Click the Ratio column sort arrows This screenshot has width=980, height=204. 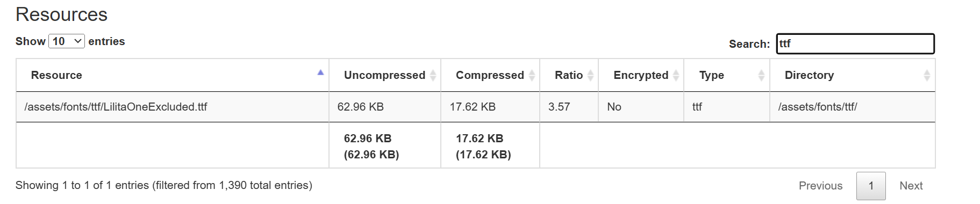pos(590,75)
